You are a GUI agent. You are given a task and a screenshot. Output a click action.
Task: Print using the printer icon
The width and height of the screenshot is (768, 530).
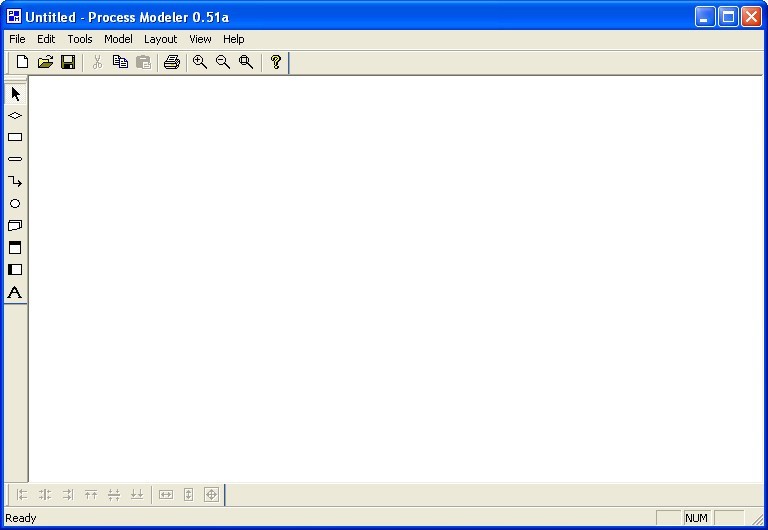point(171,62)
